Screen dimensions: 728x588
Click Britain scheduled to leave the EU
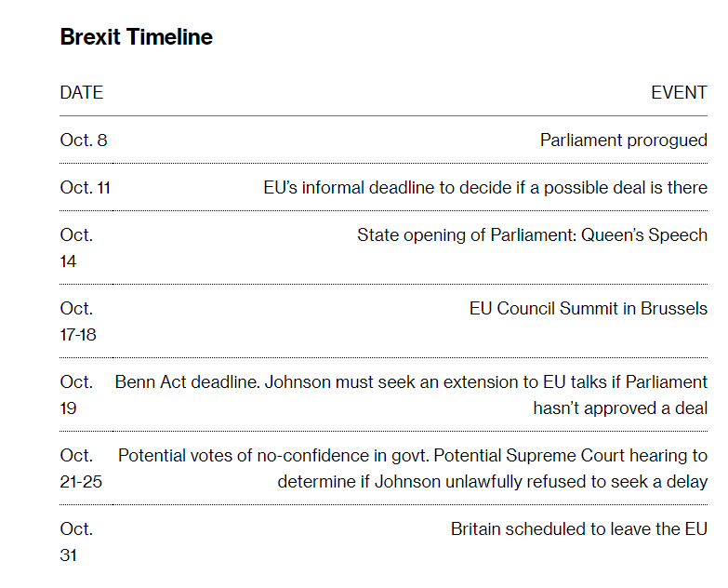(x=579, y=529)
